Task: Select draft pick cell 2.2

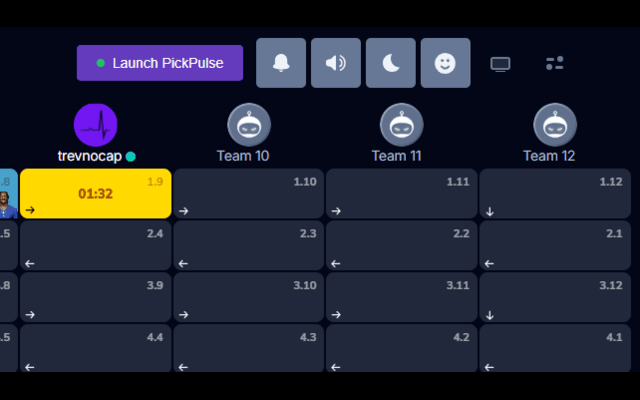Action: tap(402, 245)
